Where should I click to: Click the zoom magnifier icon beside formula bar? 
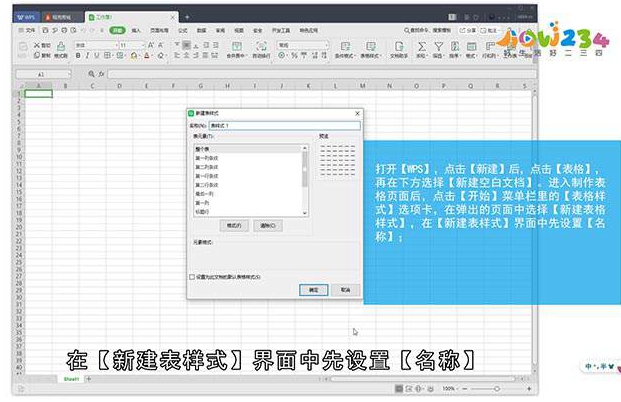[x=91, y=74]
